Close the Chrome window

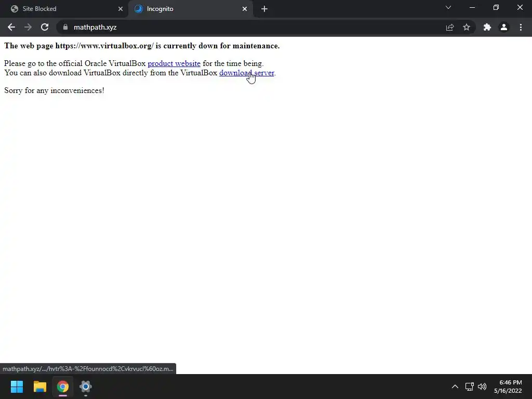coord(520,7)
